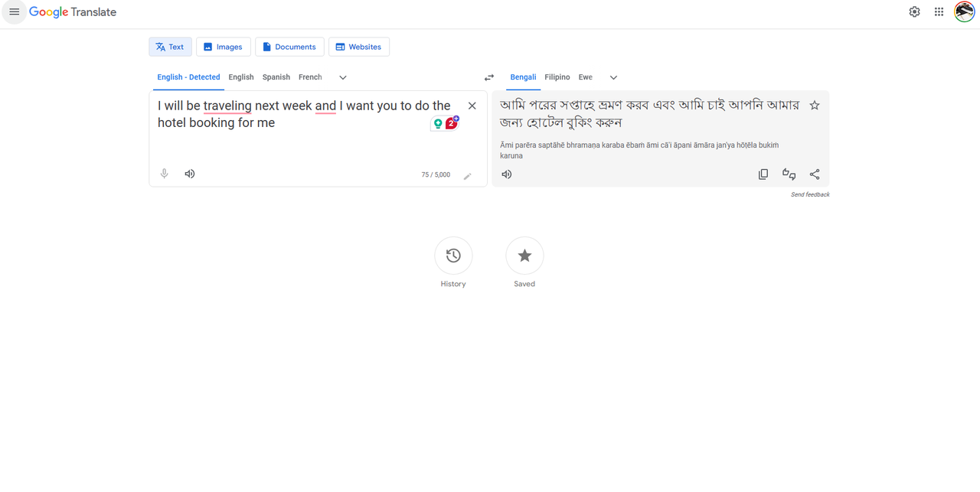Select English - Detected source tab
This screenshot has height=492, width=980.
pos(188,77)
